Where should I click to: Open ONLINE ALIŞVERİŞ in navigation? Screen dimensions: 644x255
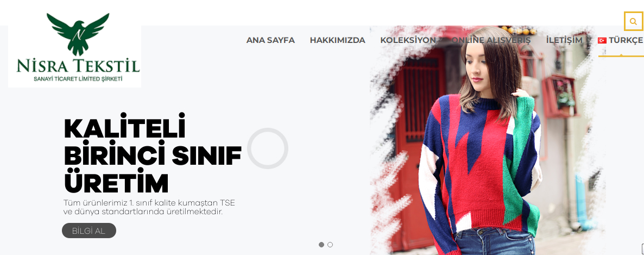[491, 40]
